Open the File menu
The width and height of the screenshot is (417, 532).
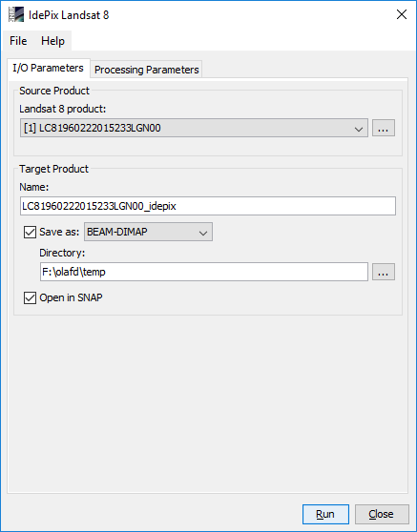(18, 41)
